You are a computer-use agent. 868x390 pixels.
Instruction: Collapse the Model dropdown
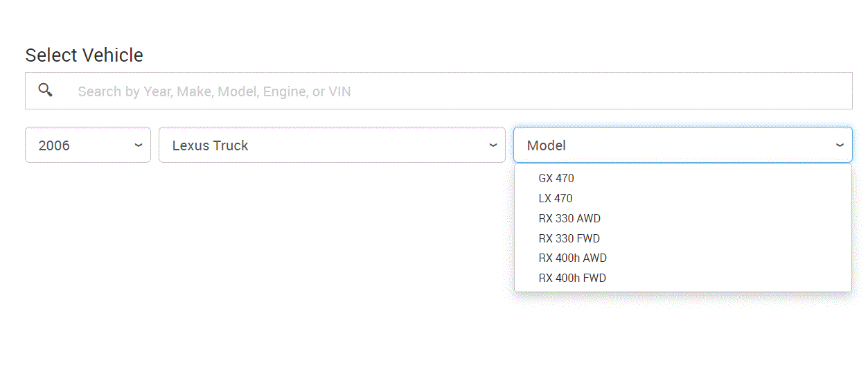(x=682, y=145)
